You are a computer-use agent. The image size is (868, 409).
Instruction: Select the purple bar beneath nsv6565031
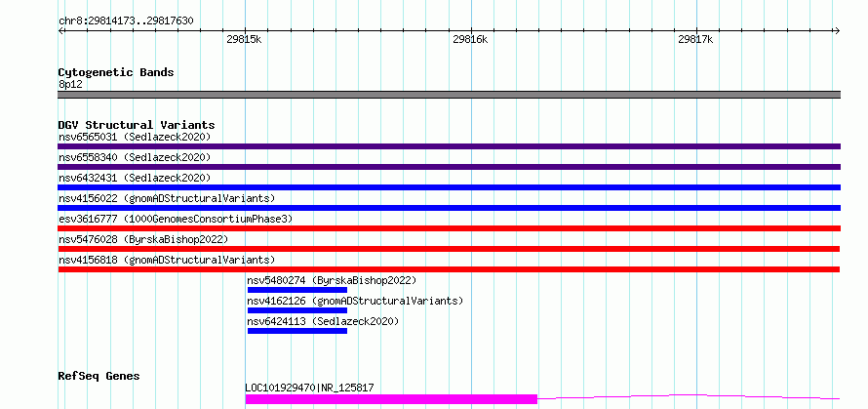click(x=449, y=146)
